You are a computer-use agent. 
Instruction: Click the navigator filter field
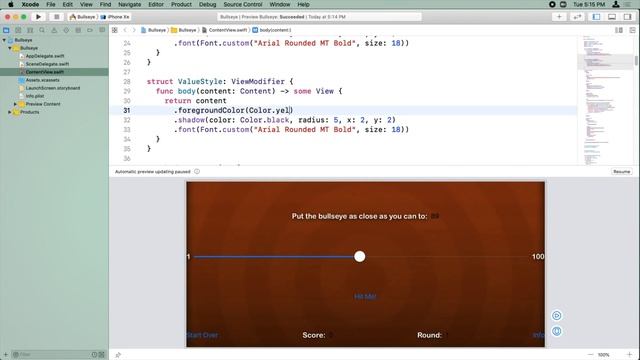(x=51, y=355)
